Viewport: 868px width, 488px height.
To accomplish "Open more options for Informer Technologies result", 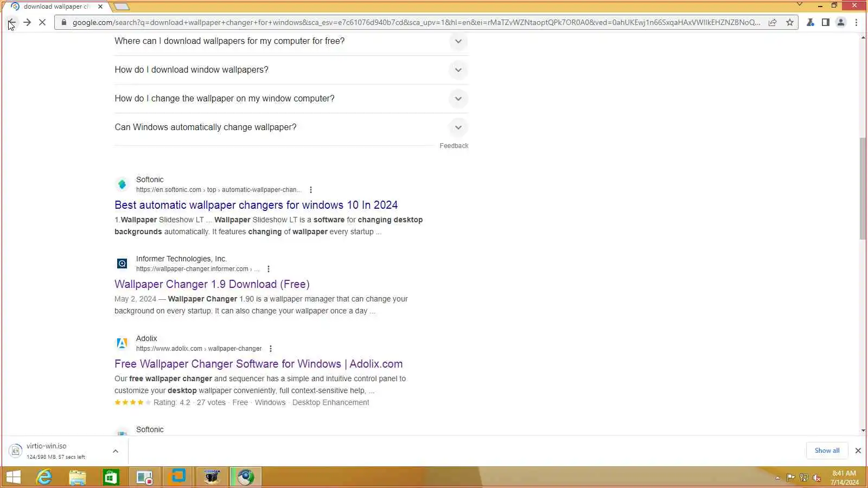I will point(268,269).
